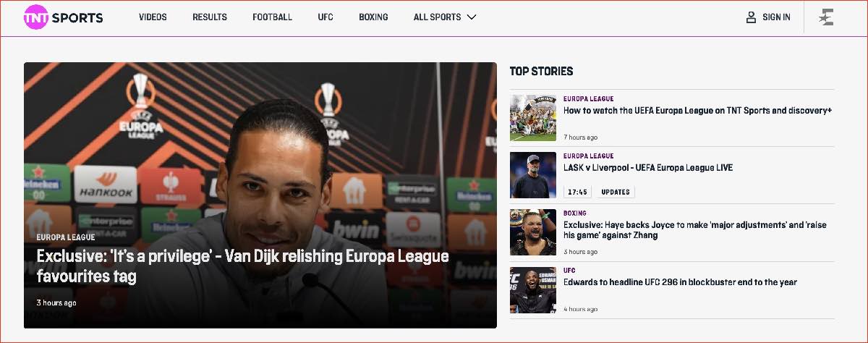Select Football in the navigation bar
868x343 pixels.
(x=273, y=17)
